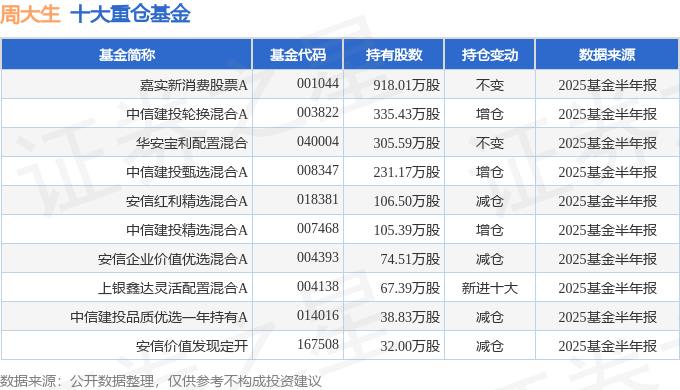
Task: Click the 数据来源 column header
Action: [x=607, y=55]
